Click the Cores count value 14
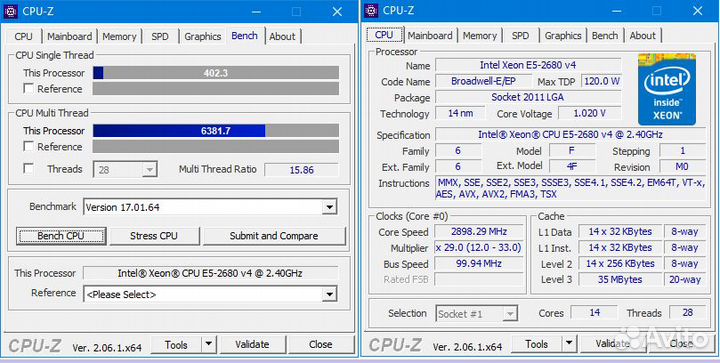This screenshot has width=720, height=363. click(x=594, y=313)
